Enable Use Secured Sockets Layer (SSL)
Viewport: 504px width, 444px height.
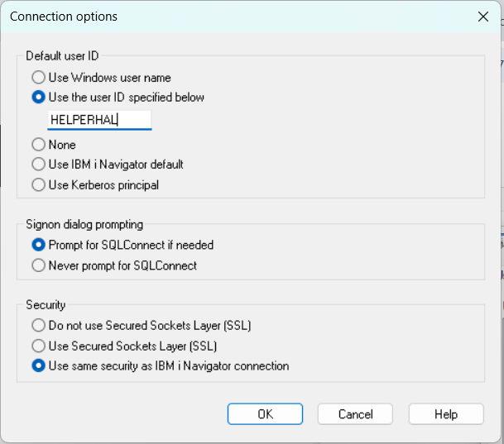coord(38,346)
